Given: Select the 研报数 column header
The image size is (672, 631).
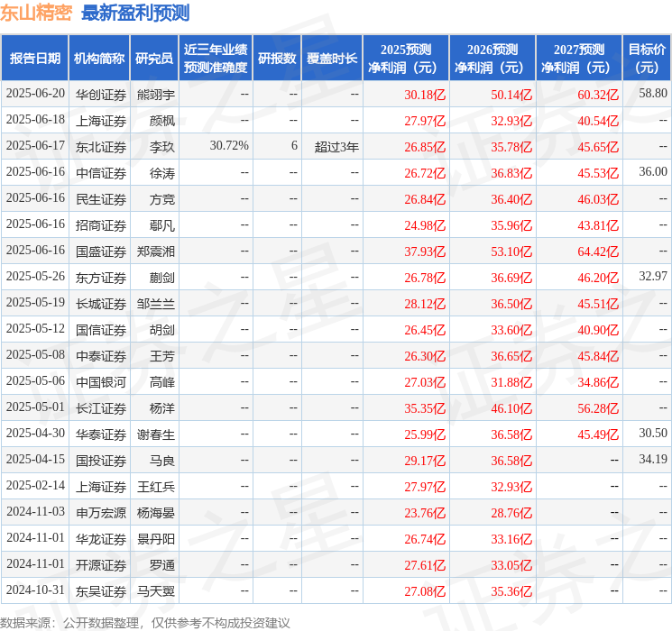Looking at the screenshot, I should [277, 59].
